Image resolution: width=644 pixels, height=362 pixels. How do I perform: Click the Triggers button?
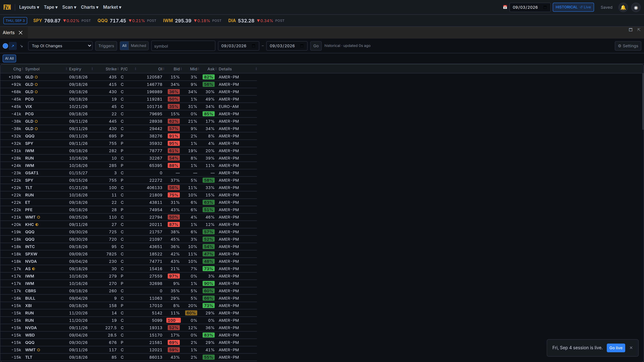106,46
